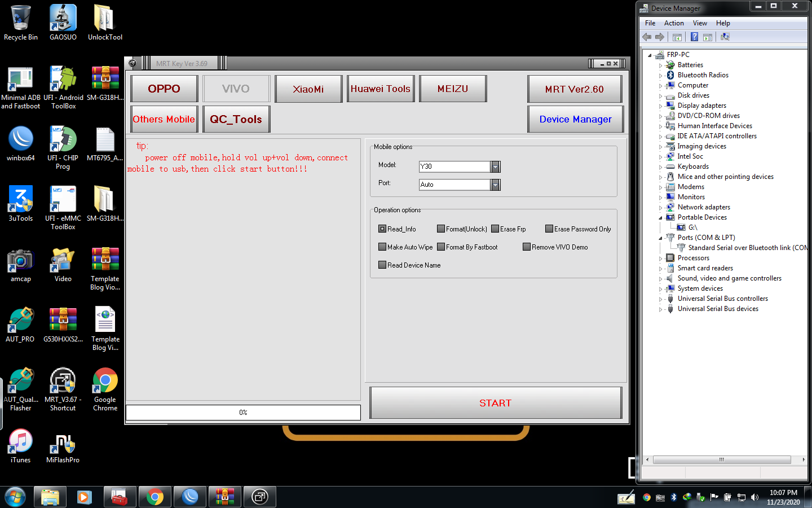Launch UFI - CHIP Prog icon

(63, 148)
